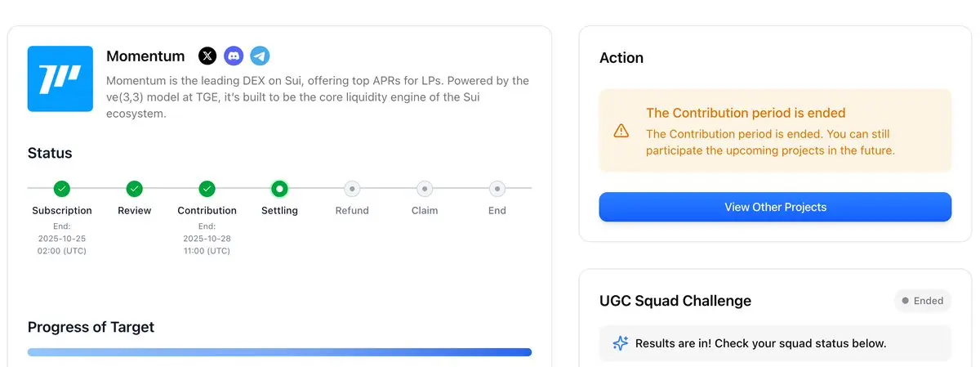Click the Contribution step checkmark icon
Screen dimensions: 980x367
coord(207,189)
